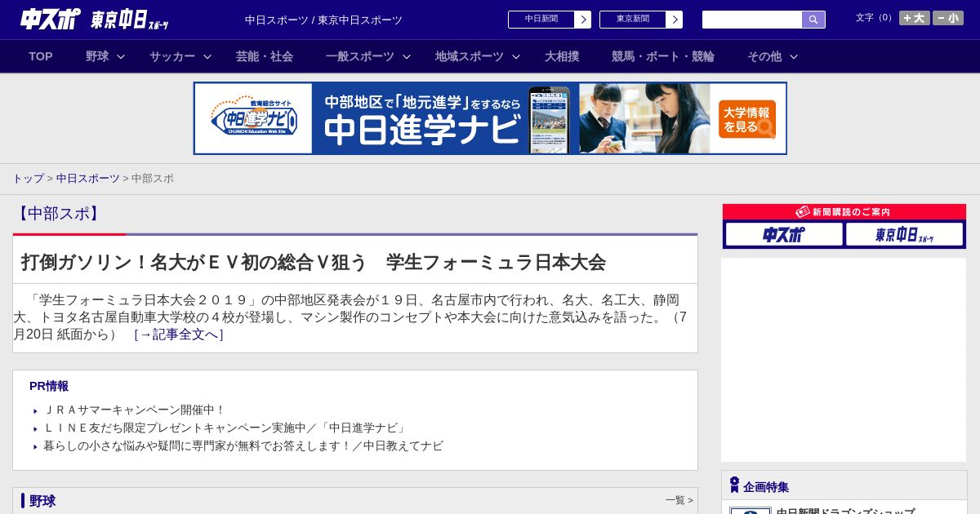
Task: Click the 東京中日スポーツ logo in header
Action: coord(130,20)
